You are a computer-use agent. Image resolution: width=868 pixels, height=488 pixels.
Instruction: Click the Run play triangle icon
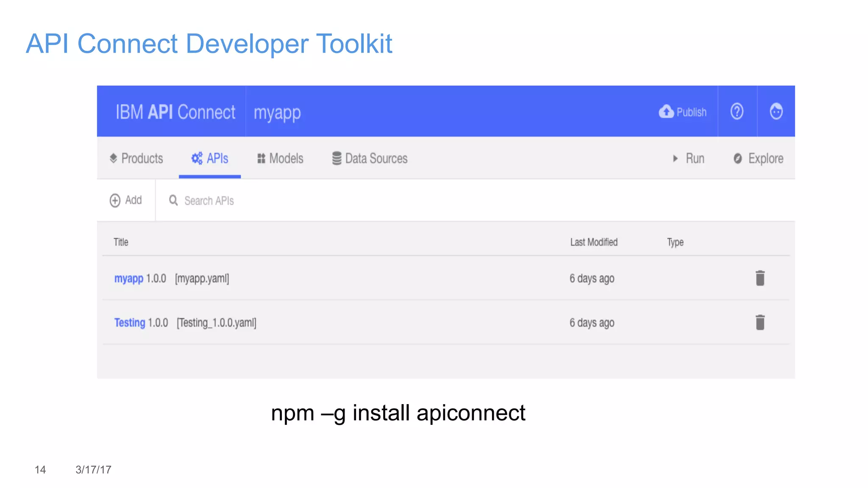(x=675, y=158)
